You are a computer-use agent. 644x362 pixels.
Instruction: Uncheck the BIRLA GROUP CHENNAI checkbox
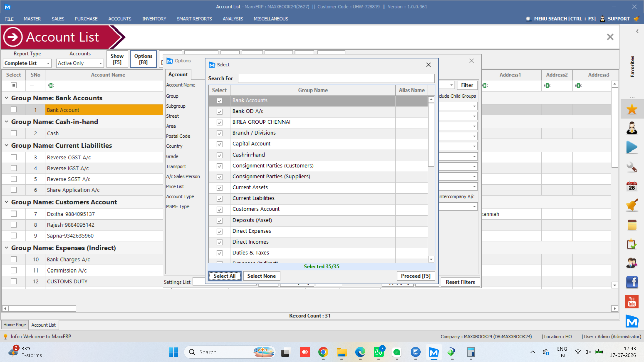[x=219, y=122]
